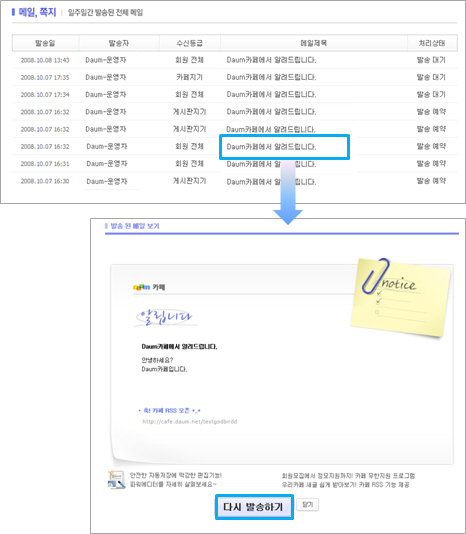The width and height of the screenshot is (466, 534).
Task: Click the 처리상태 column header
Action: click(432, 43)
